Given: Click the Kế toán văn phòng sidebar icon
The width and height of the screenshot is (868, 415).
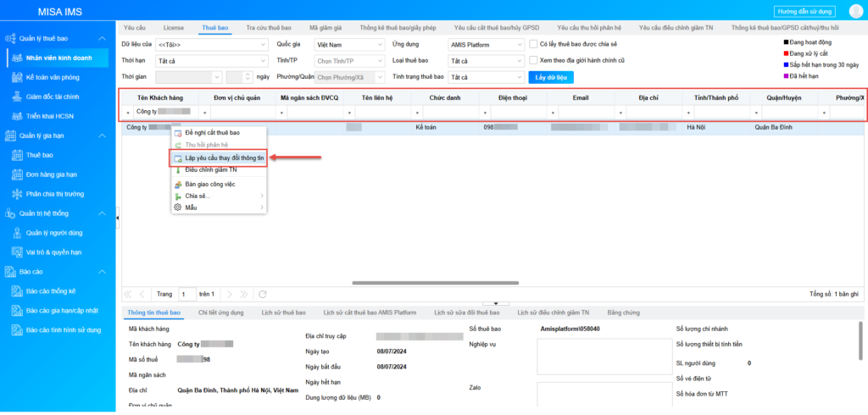Looking at the screenshot, I should (19, 77).
